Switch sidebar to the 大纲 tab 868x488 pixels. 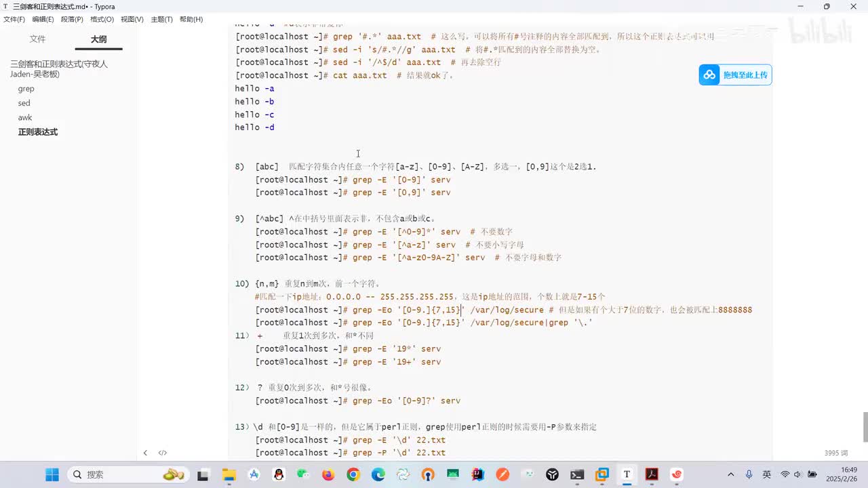click(99, 39)
